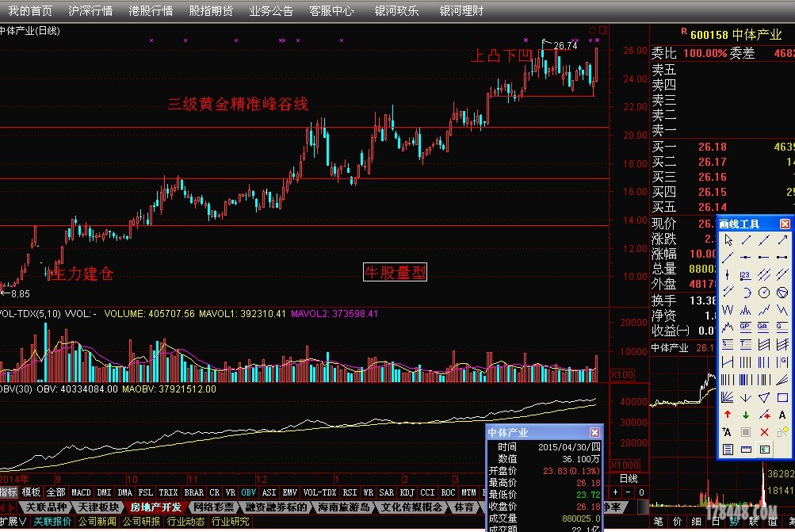The width and height of the screenshot is (795, 532).
Task: Select the rectangle drawing tool
Action: pyautogui.click(x=782, y=397)
